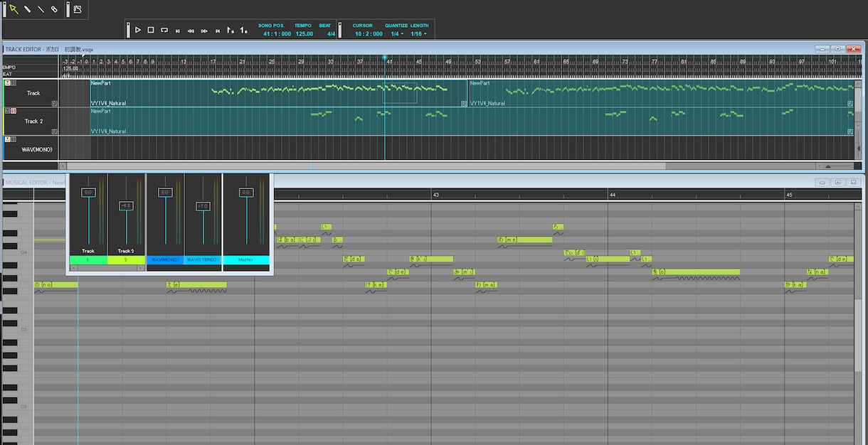Select mixer channel label 1

(88, 260)
